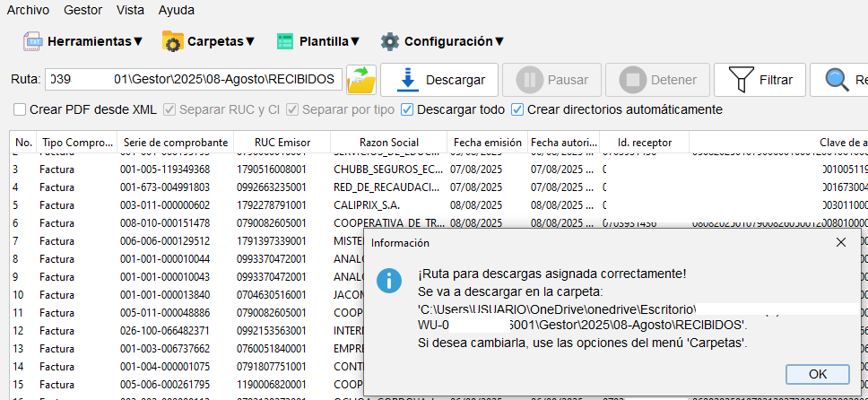Expand the Herramientas dropdown menu

(x=94, y=41)
